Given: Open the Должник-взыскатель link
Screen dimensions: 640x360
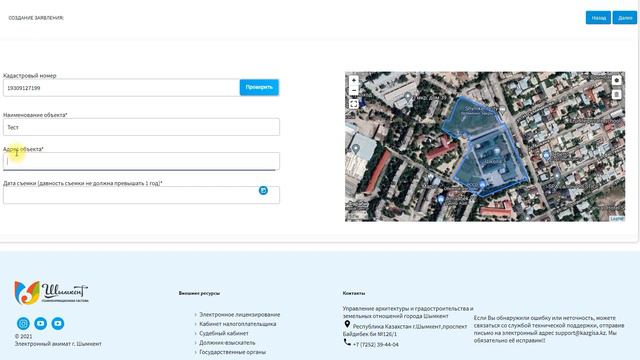Looking at the screenshot, I should (227, 343).
